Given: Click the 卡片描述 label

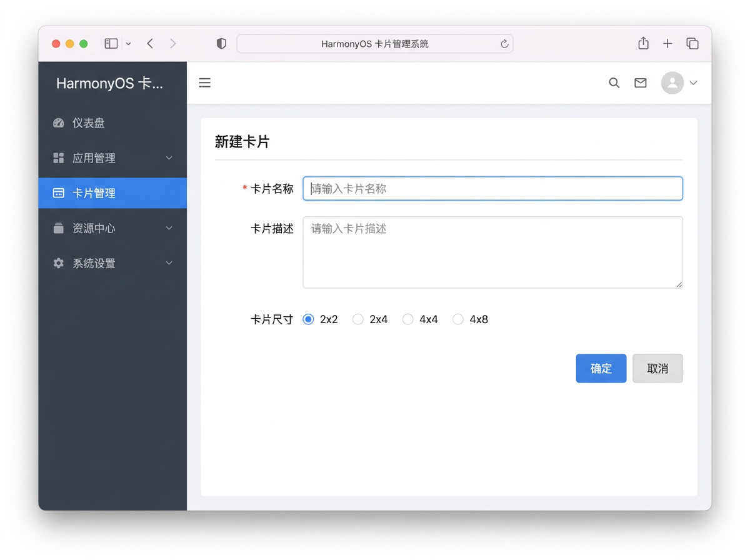Looking at the screenshot, I should coord(272,229).
